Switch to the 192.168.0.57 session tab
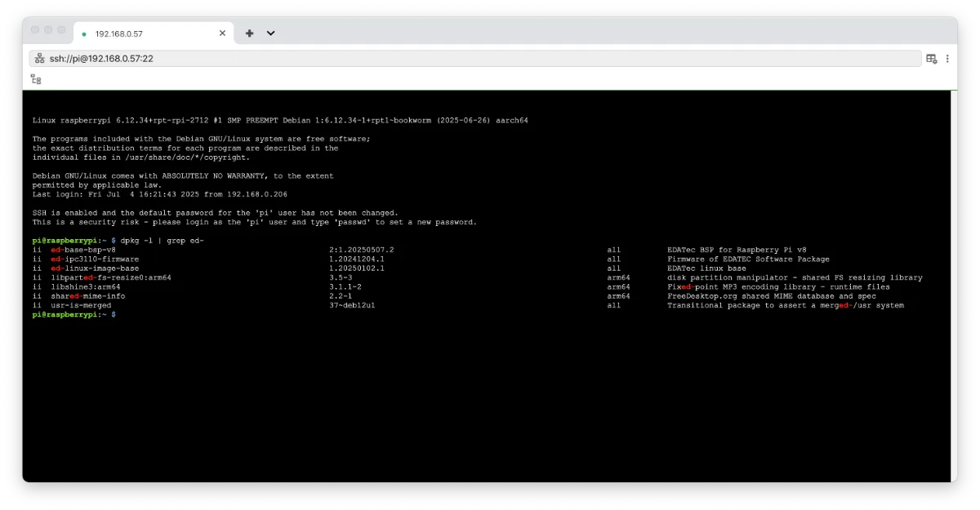980x510 pixels. click(x=154, y=33)
